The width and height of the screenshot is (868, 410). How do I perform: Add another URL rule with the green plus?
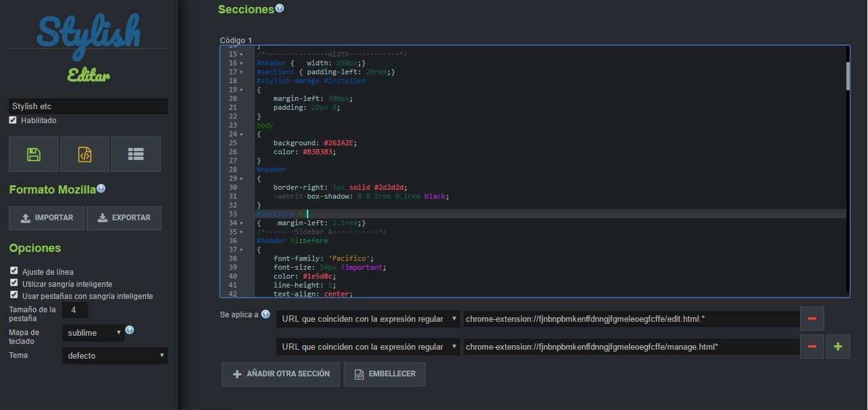[837, 347]
